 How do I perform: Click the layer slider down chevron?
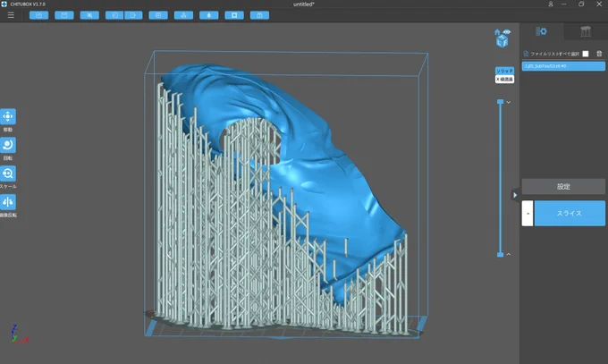(x=509, y=102)
